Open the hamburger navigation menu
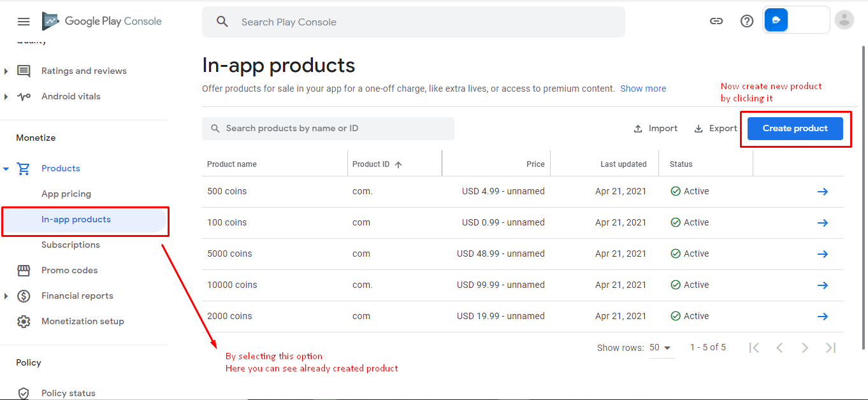The width and height of the screenshot is (868, 400). (24, 22)
